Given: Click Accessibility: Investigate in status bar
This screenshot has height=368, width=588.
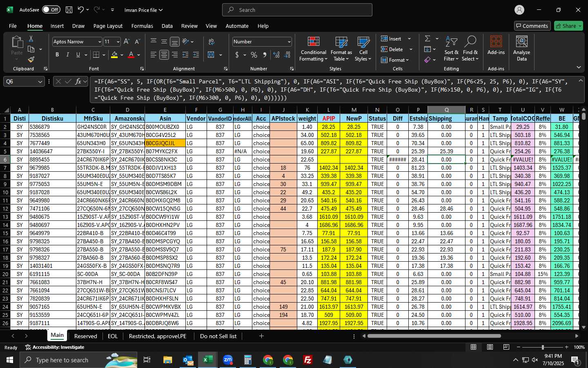Looking at the screenshot, I should [x=55, y=347].
